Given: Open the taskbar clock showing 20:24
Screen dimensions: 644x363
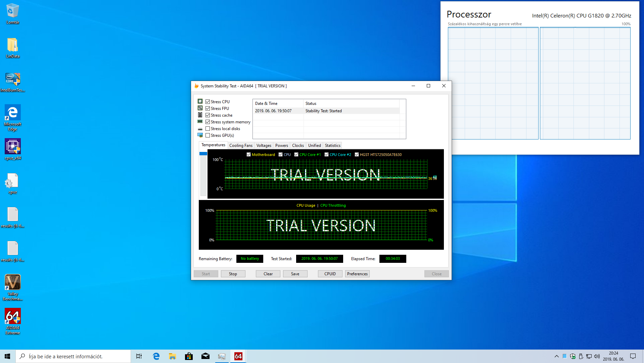Looking at the screenshot, I should pos(613,356).
